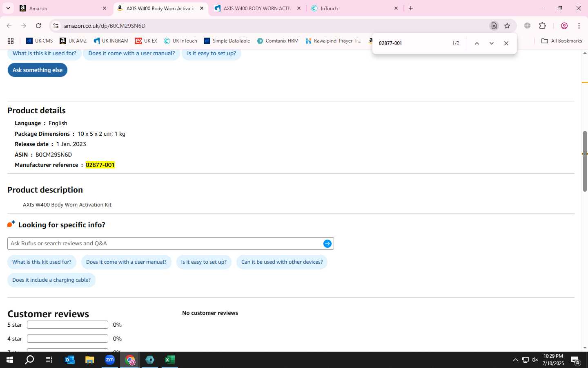The width and height of the screenshot is (588, 368).
Task: Go to previous find result
Action: click(x=477, y=43)
